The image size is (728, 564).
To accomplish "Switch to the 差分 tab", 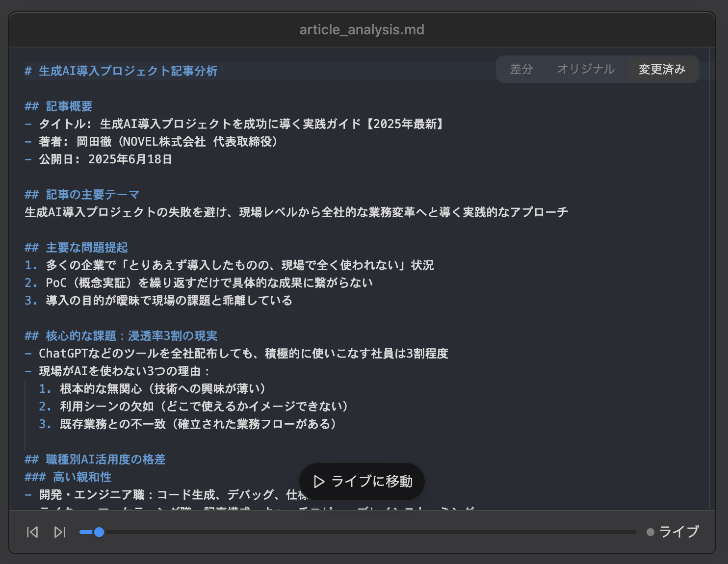I will pos(521,69).
